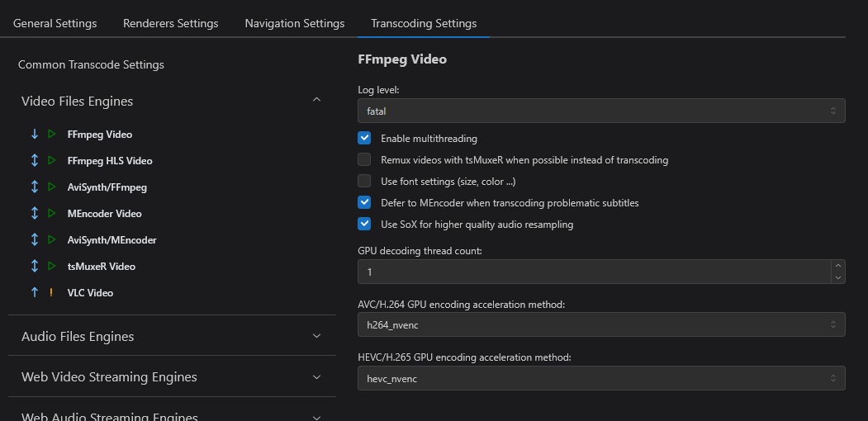
Task: Expand the Web Video Streaming Engines section
Action: 316,376
